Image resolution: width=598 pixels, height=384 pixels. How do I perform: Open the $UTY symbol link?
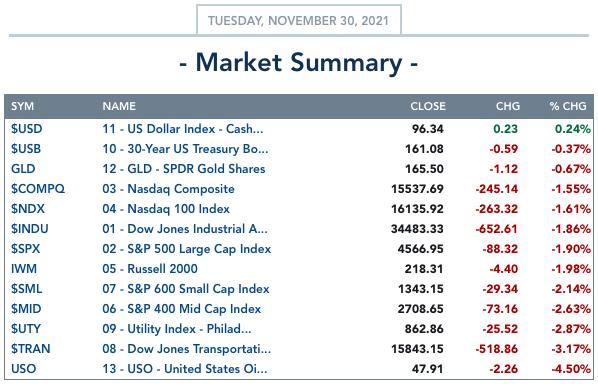tap(26, 329)
